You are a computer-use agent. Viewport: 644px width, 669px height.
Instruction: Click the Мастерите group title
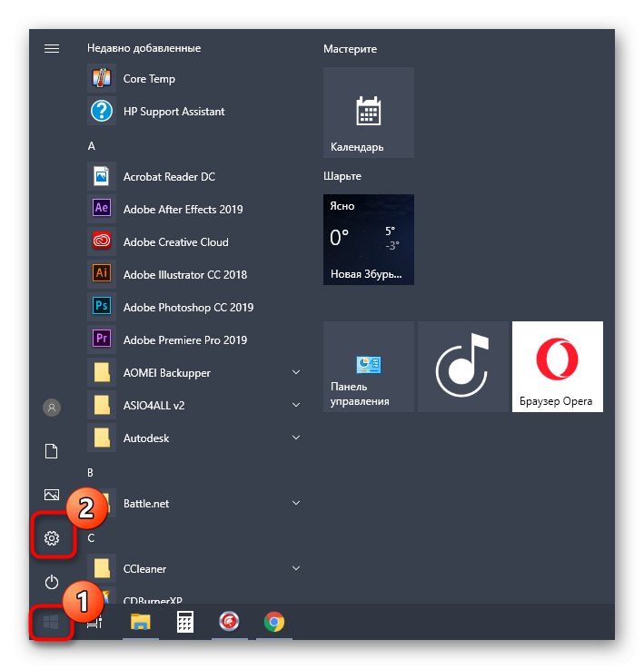[x=351, y=49]
